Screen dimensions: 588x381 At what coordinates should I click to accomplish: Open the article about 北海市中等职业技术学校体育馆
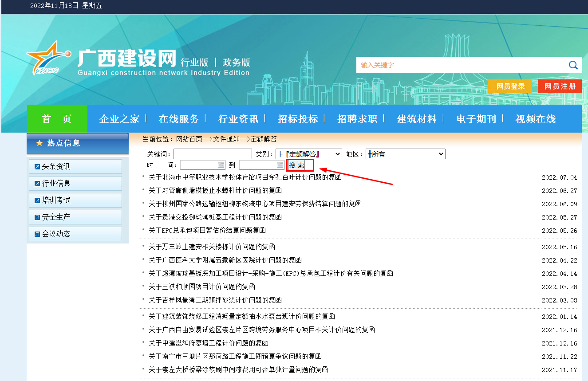(245, 177)
